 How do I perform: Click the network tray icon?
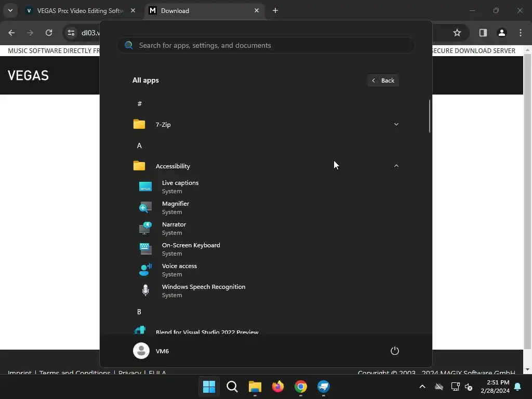[455, 387]
